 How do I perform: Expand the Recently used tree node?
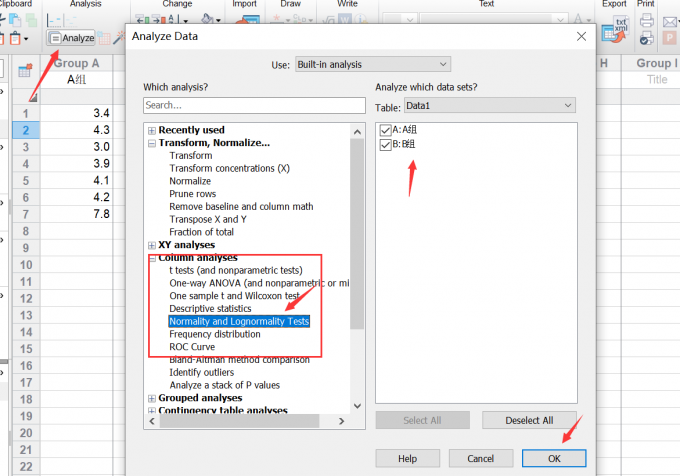point(152,130)
